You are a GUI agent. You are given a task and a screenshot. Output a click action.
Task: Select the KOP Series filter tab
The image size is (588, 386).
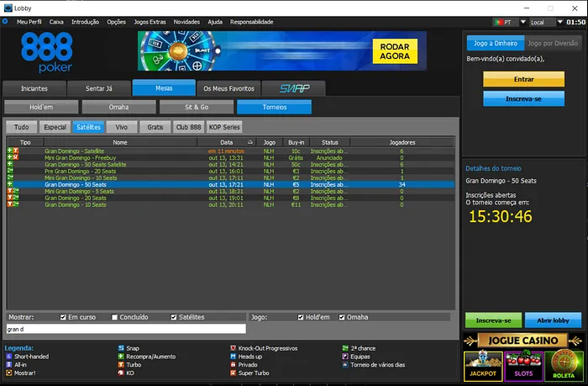coord(224,127)
